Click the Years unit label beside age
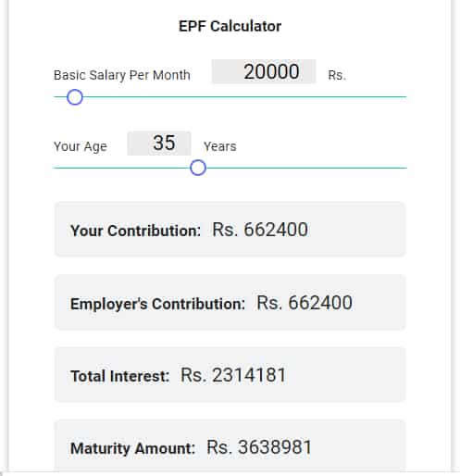This screenshot has width=460, height=476. click(x=220, y=146)
